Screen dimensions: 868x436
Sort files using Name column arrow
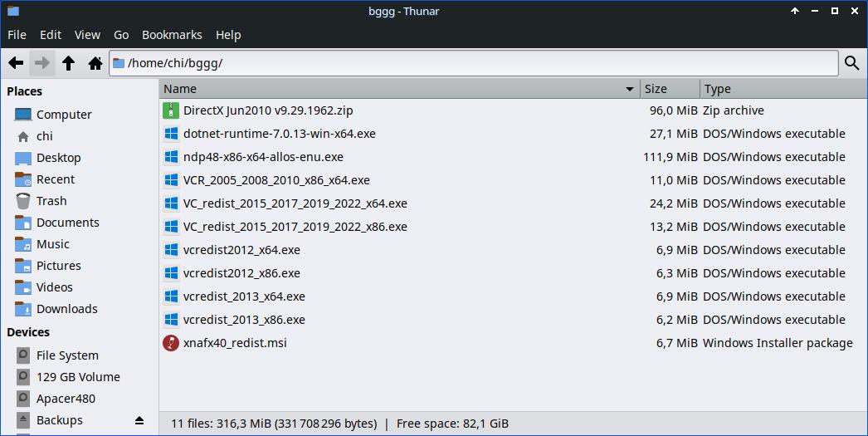point(630,89)
